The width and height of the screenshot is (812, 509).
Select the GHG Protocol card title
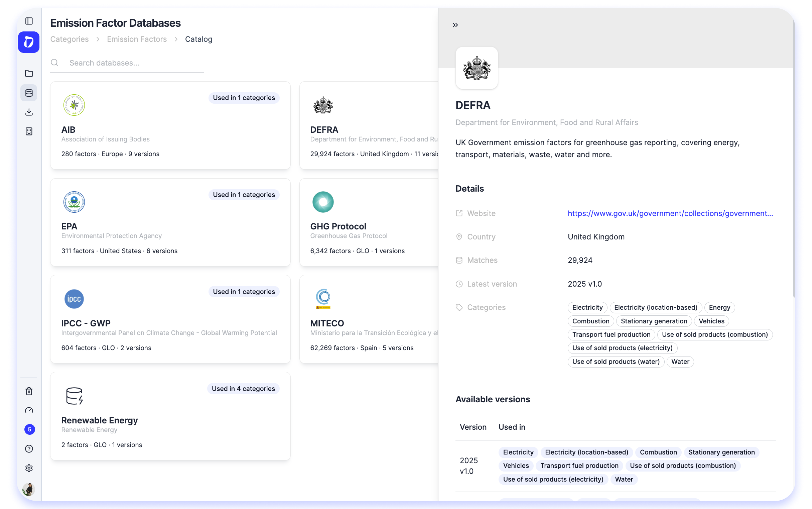(338, 226)
